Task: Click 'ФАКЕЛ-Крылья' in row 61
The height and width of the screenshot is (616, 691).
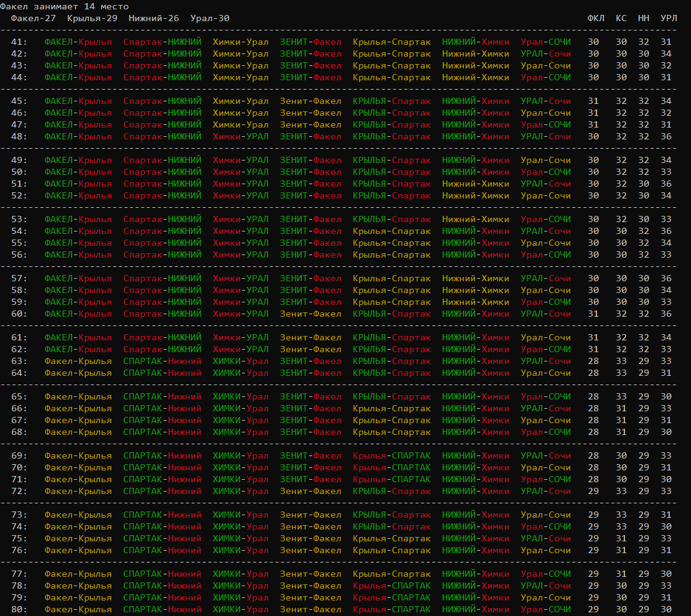Action: pos(78,337)
